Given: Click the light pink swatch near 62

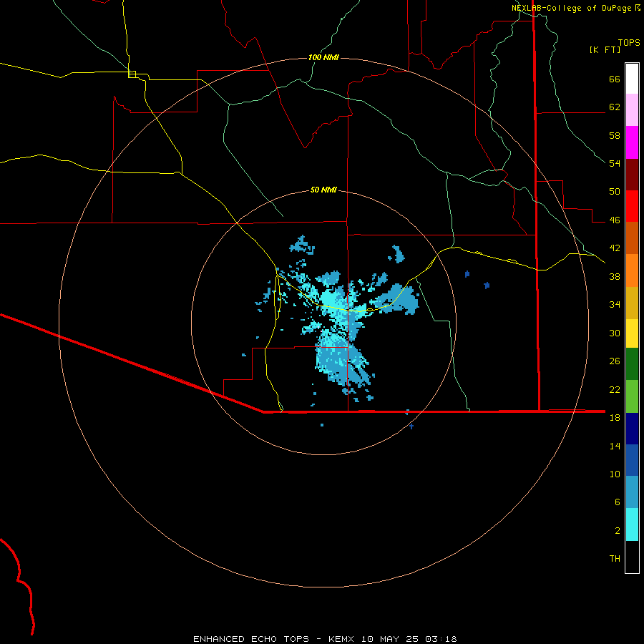Looking at the screenshot, I should 632,109.
